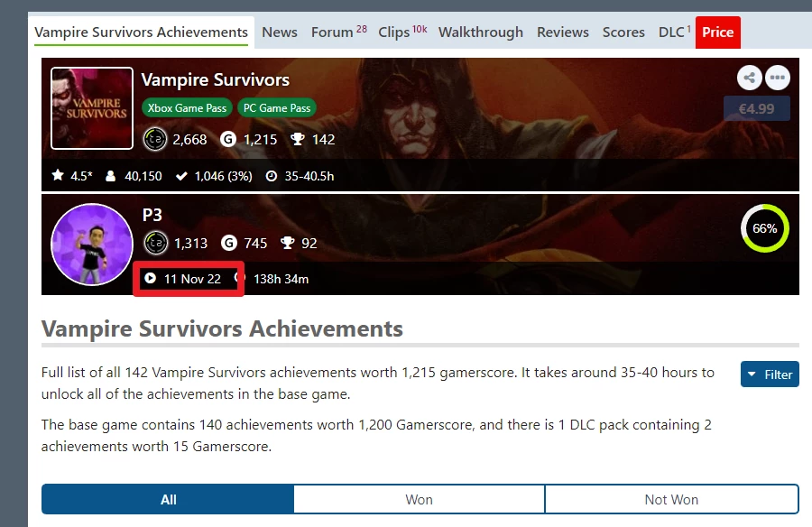The height and width of the screenshot is (527, 812).
Task: Click P3's 66% completion ring
Action: point(764,228)
